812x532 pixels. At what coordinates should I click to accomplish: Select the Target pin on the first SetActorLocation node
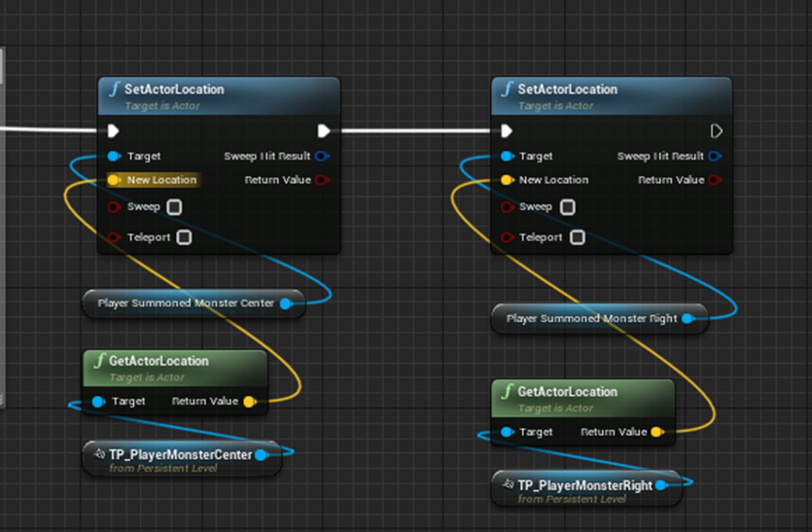(114, 156)
